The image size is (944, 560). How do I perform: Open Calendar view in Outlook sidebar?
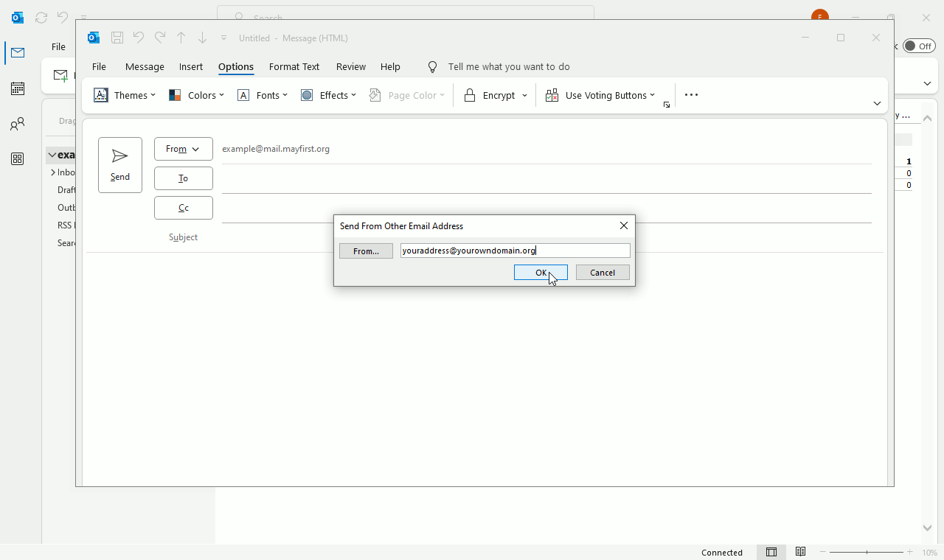(x=18, y=88)
